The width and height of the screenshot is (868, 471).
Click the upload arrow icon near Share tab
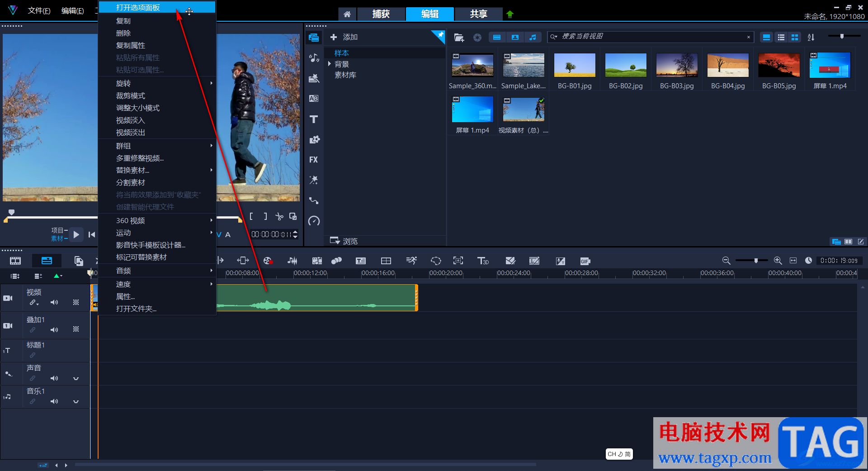(510, 14)
